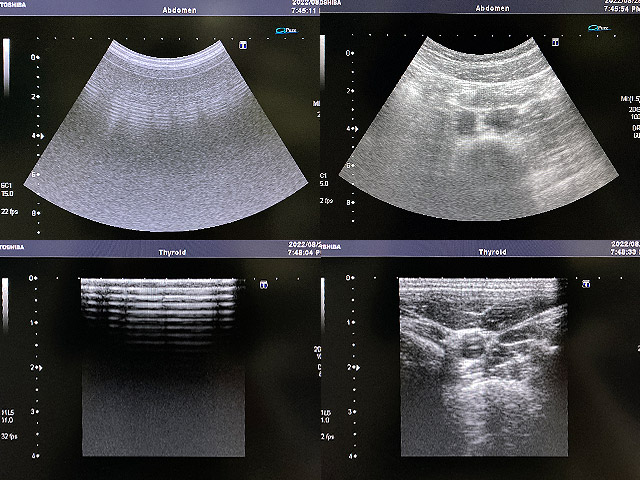Select the probe orientation marker in the 7:48:33 thyroid panel
The height and width of the screenshot is (480, 640).
(x=586, y=284)
